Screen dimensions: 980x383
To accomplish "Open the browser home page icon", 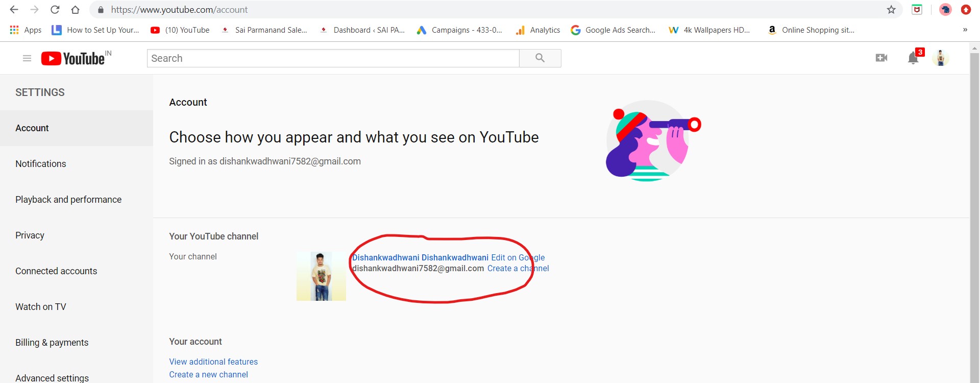I will click(75, 10).
